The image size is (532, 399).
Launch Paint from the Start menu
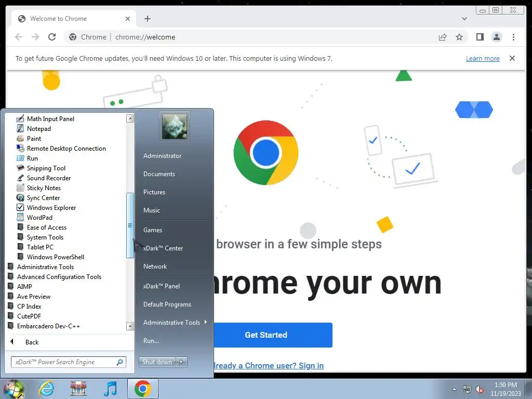34,138
